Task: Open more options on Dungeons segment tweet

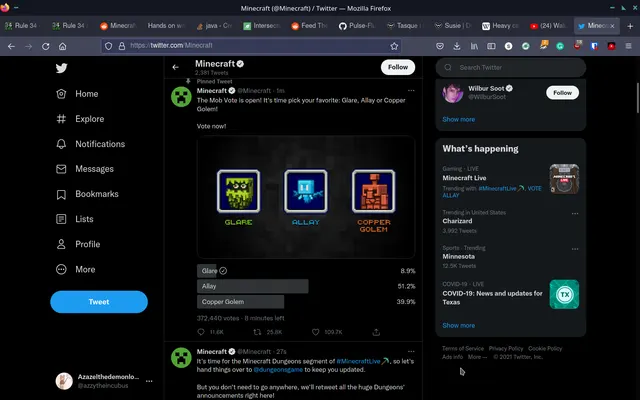Action: tap(411, 351)
